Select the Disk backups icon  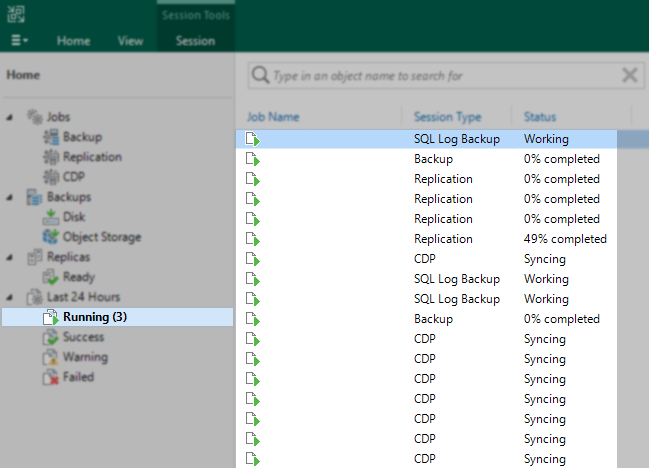pyautogui.click(x=51, y=217)
